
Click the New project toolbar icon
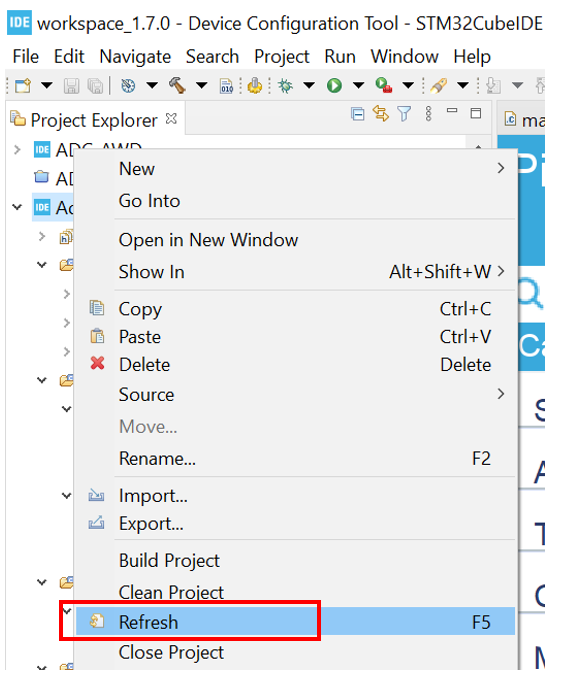[x=23, y=85]
